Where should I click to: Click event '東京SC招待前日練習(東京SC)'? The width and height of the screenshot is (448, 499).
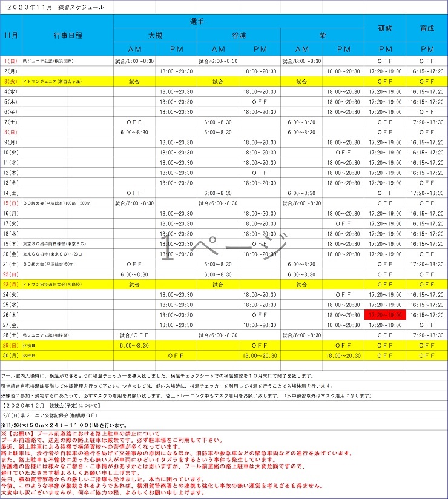tap(54, 244)
